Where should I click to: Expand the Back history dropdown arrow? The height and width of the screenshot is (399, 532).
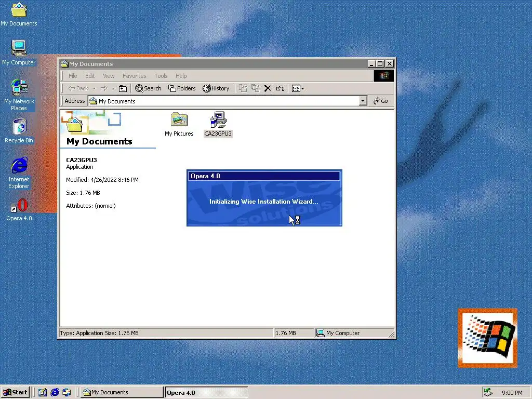(95, 88)
